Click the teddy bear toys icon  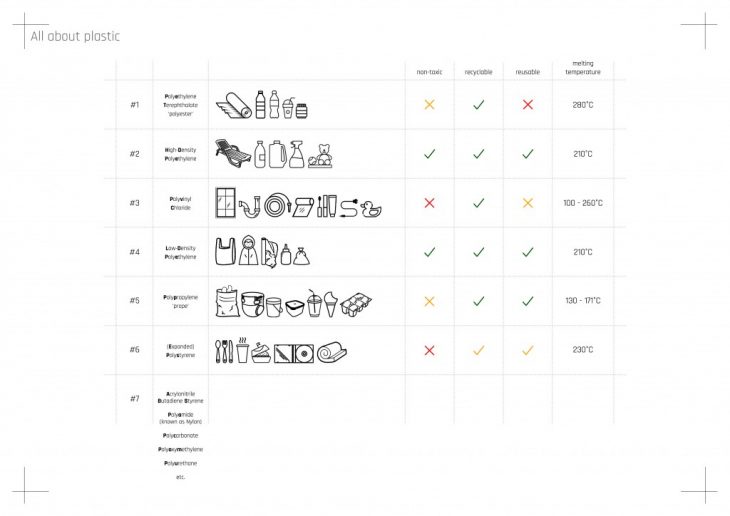tap(322, 156)
